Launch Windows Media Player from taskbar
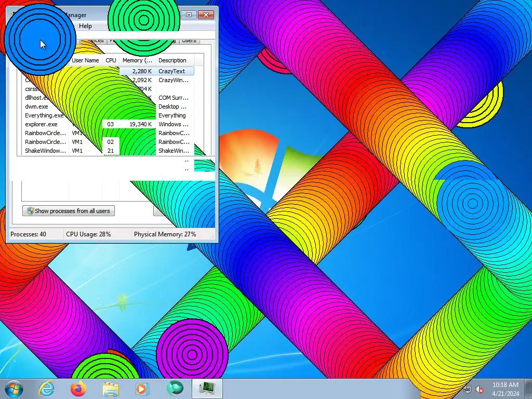532x399 pixels. point(142,389)
